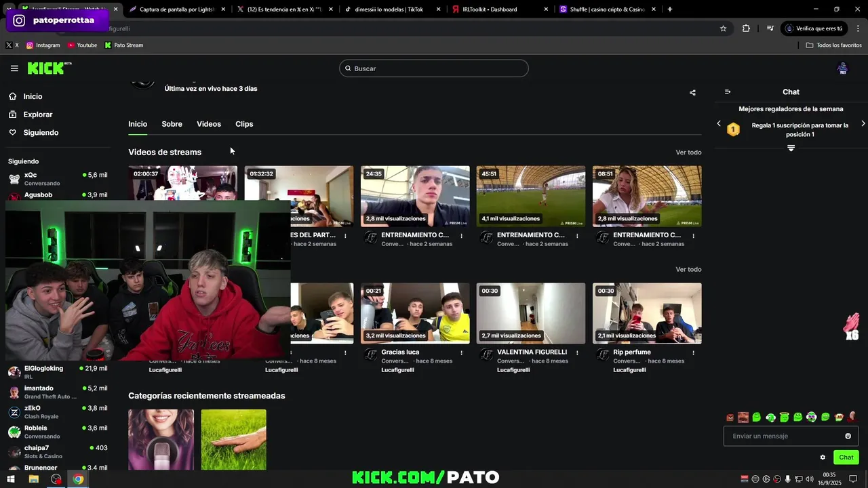Open Instagram bookmark
The height and width of the screenshot is (488, 868).
point(43,45)
